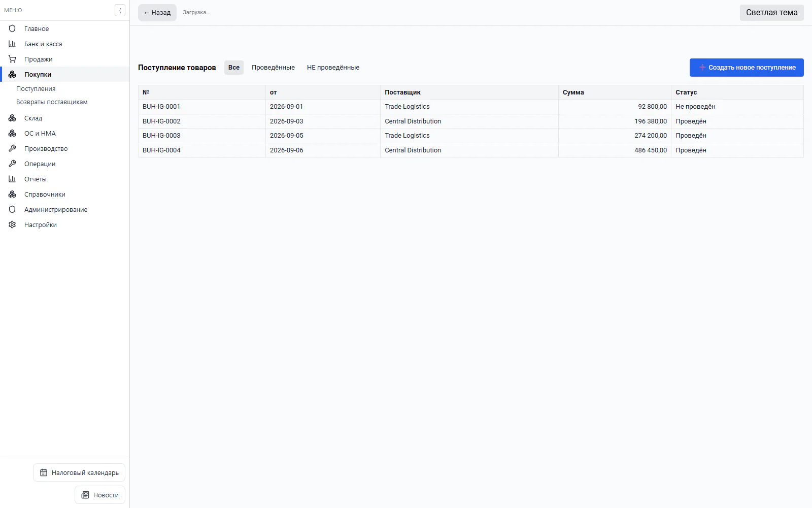Click the wrench icon next to Производство

click(x=12, y=148)
